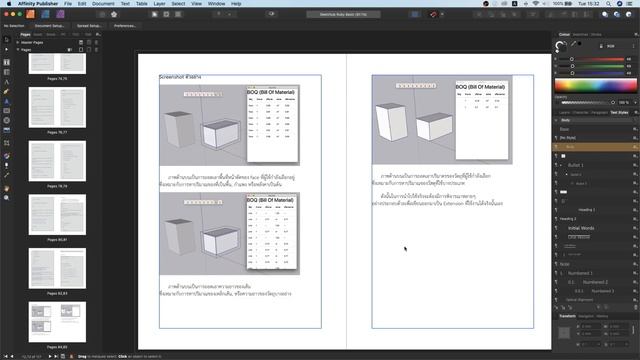The width and height of the screenshot is (640, 360).
Task: Select the Artistic Text tool
Action: pos(7,82)
